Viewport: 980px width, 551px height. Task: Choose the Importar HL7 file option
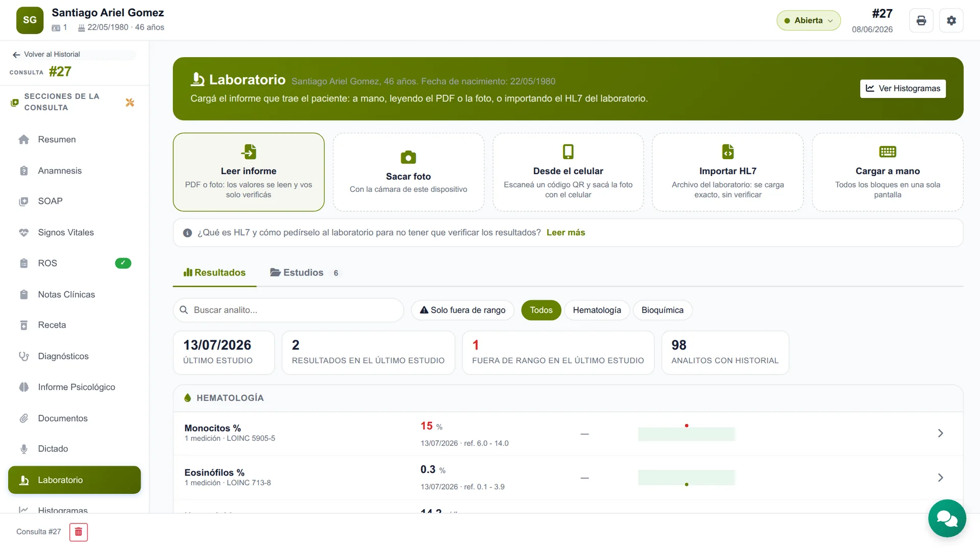click(728, 172)
